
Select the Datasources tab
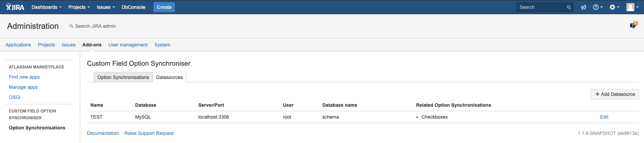(x=169, y=77)
